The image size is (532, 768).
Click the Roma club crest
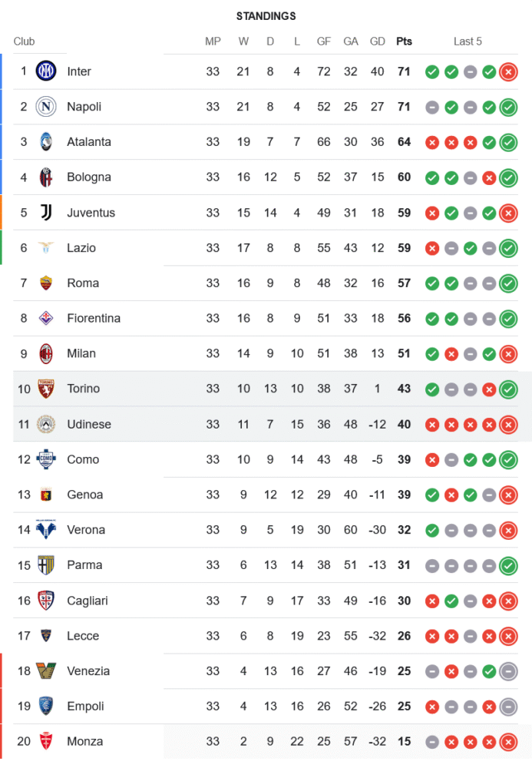tap(46, 283)
